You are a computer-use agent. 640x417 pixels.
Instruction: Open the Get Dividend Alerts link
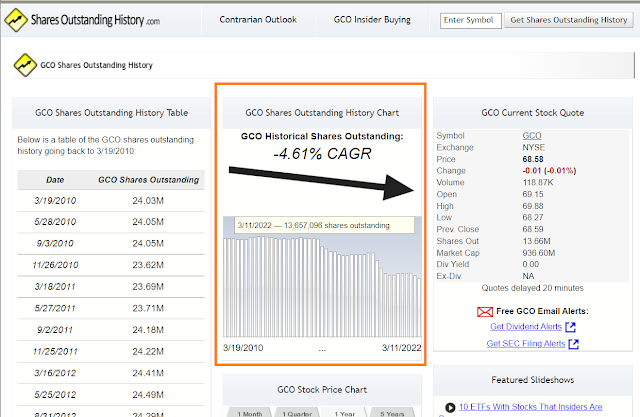tap(526, 327)
